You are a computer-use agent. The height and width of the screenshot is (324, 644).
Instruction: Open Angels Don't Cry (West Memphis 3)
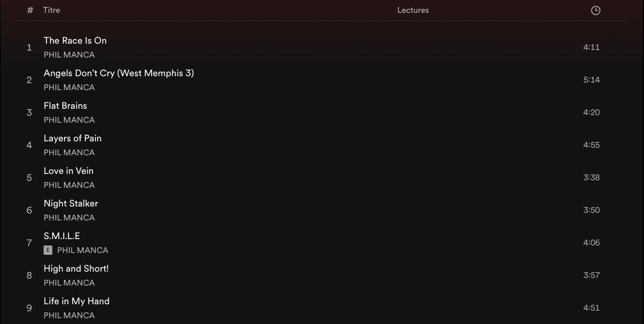point(119,73)
